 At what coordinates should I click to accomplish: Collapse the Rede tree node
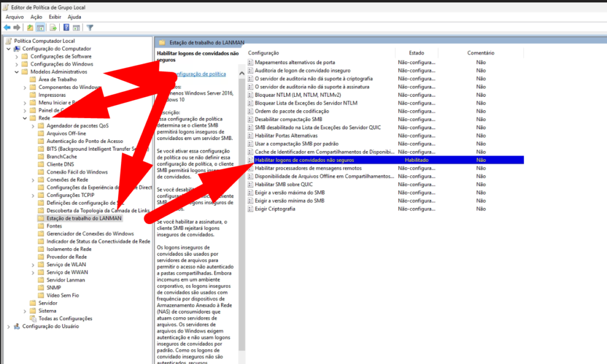point(25,118)
